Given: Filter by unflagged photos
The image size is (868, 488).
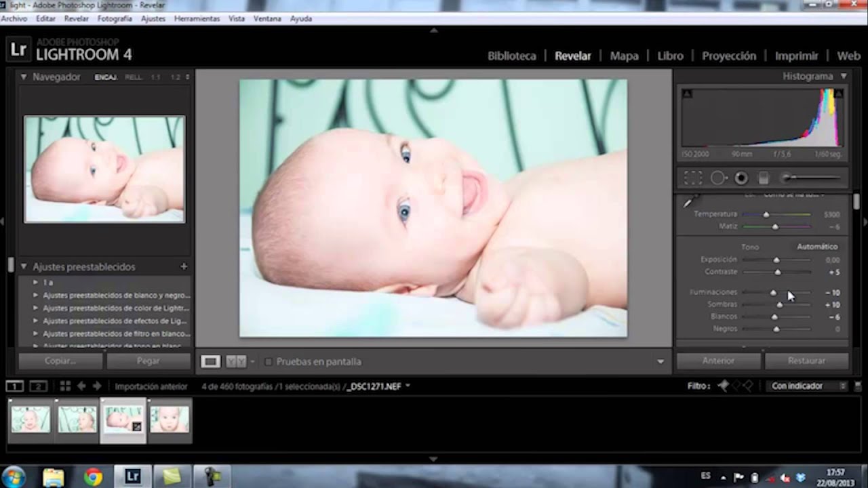Looking at the screenshot, I should 736,386.
